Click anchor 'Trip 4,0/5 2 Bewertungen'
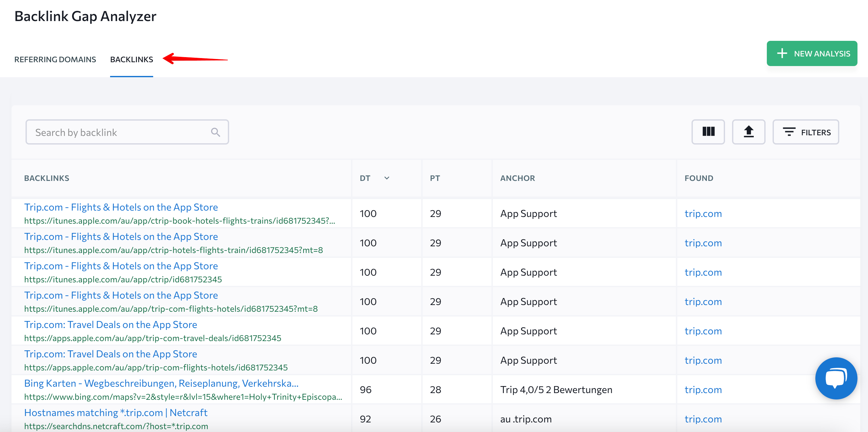The height and width of the screenshot is (432, 868). click(556, 390)
